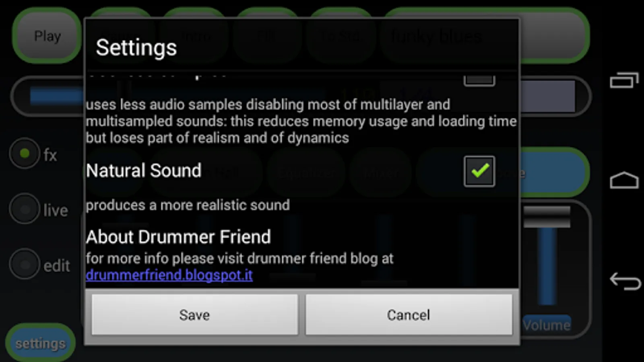Click the blue progress bar behind the dialog
Image resolution: width=644 pixels, height=362 pixels.
click(x=56, y=96)
